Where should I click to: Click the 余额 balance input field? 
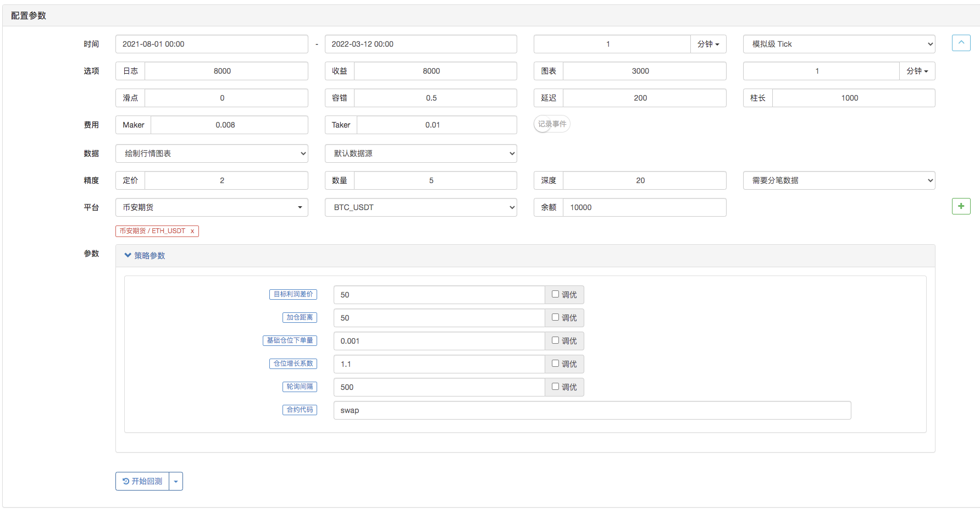click(644, 207)
